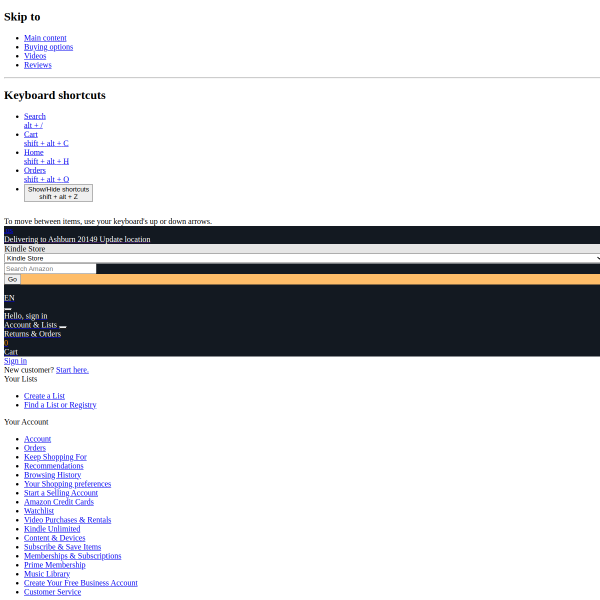Open the Cart in the navigation bar

(x=11, y=352)
